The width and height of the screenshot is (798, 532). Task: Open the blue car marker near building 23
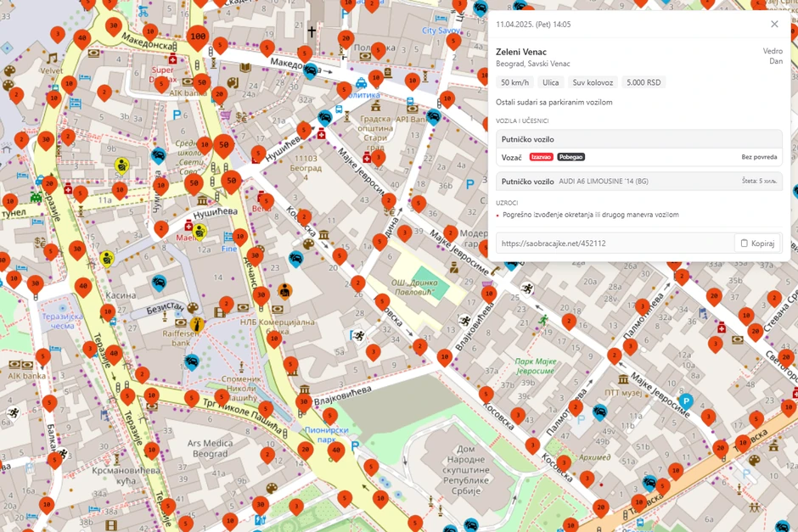tap(295, 259)
